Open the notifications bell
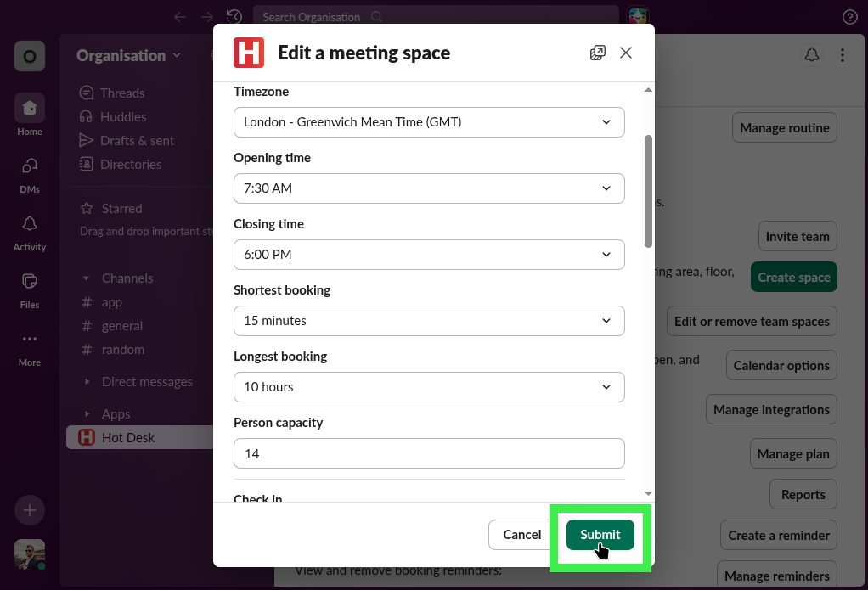The width and height of the screenshot is (868, 590). [811, 54]
